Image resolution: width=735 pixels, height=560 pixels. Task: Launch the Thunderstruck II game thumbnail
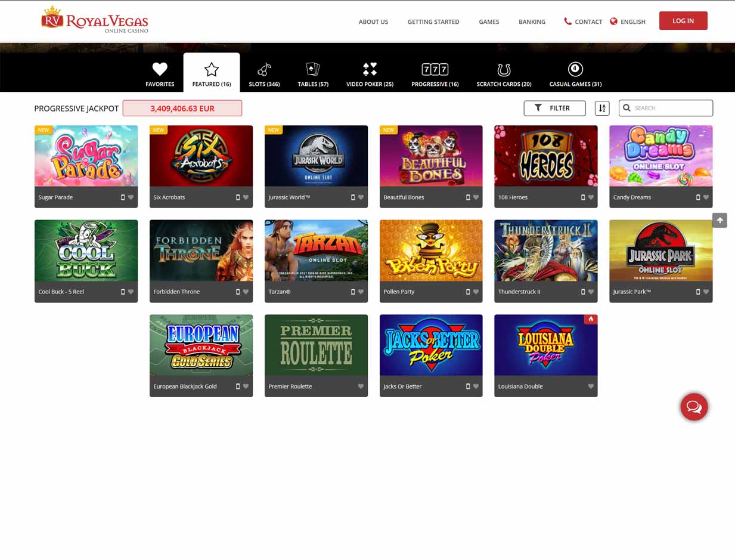pos(546,250)
